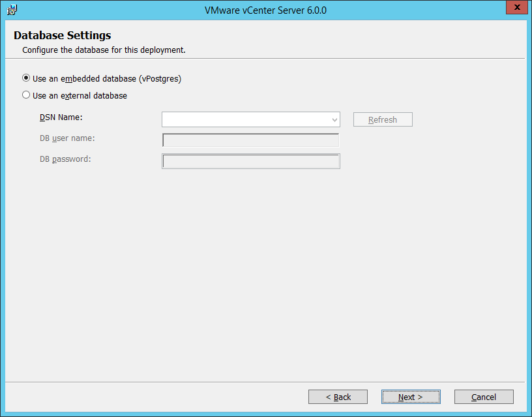Viewport: 532px width, 417px height.
Task: Click the Database Settings heading
Action: pos(63,35)
